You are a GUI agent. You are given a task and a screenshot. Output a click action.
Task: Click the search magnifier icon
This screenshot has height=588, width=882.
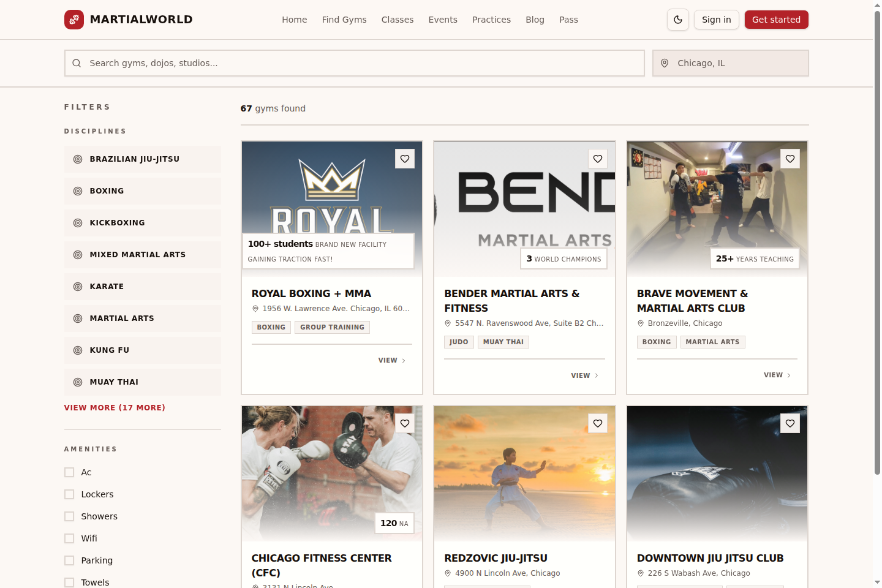point(77,63)
